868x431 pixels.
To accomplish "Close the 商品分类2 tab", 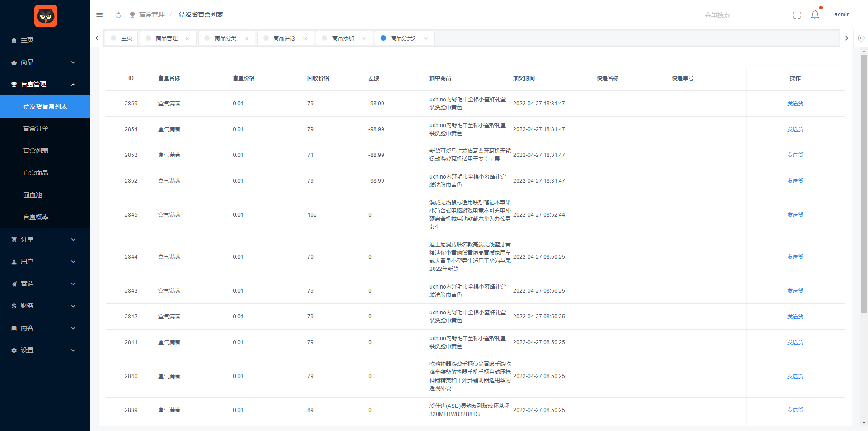I will click(x=426, y=38).
